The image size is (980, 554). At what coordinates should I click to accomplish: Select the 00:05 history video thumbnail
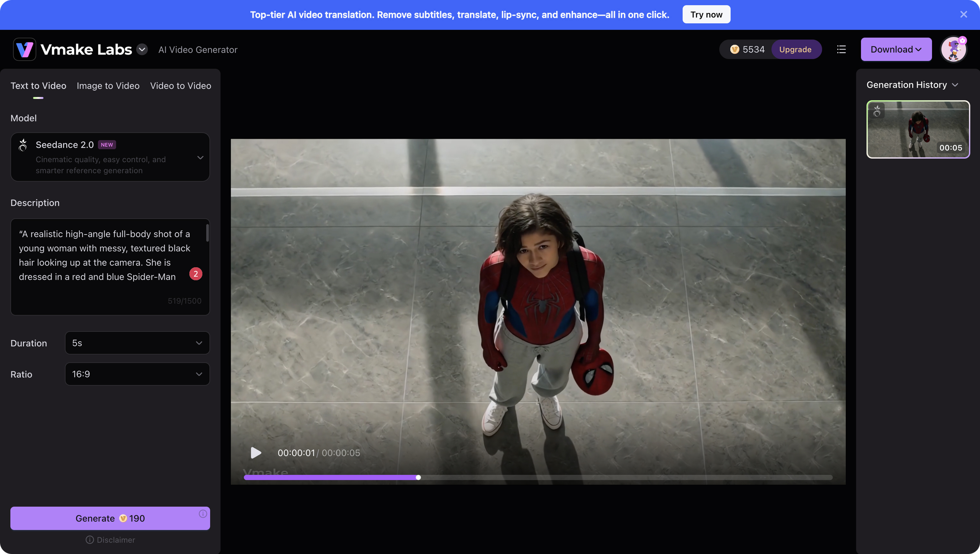918,129
